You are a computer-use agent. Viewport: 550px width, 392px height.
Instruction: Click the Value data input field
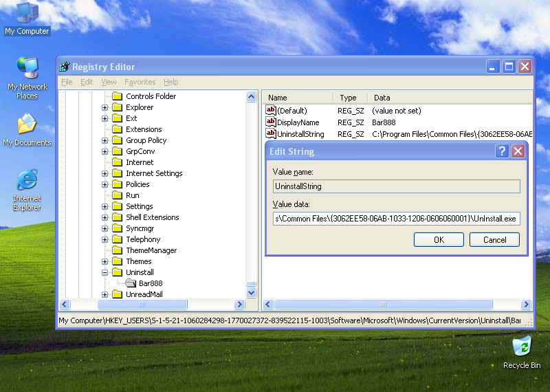tap(397, 219)
